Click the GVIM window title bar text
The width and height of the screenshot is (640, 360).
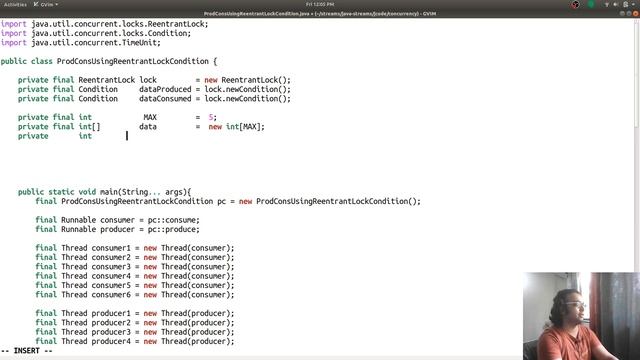(x=320, y=13)
